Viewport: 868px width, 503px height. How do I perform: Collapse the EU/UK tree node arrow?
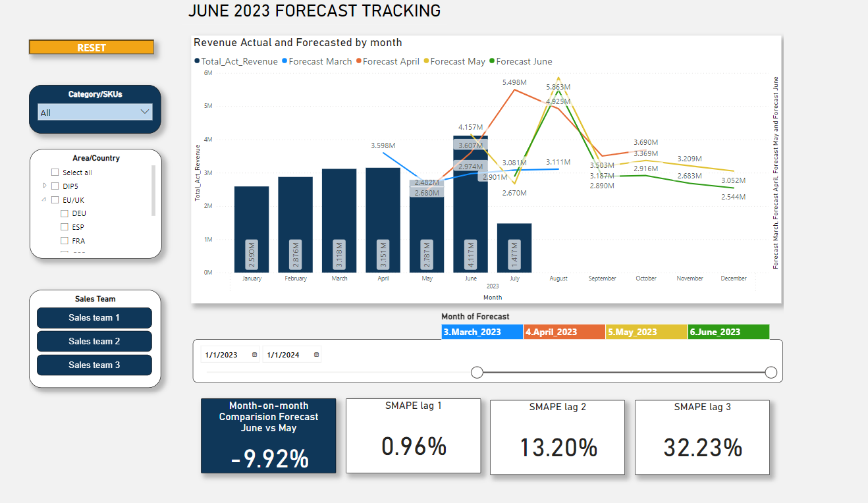pyautogui.click(x=45, y=199)
